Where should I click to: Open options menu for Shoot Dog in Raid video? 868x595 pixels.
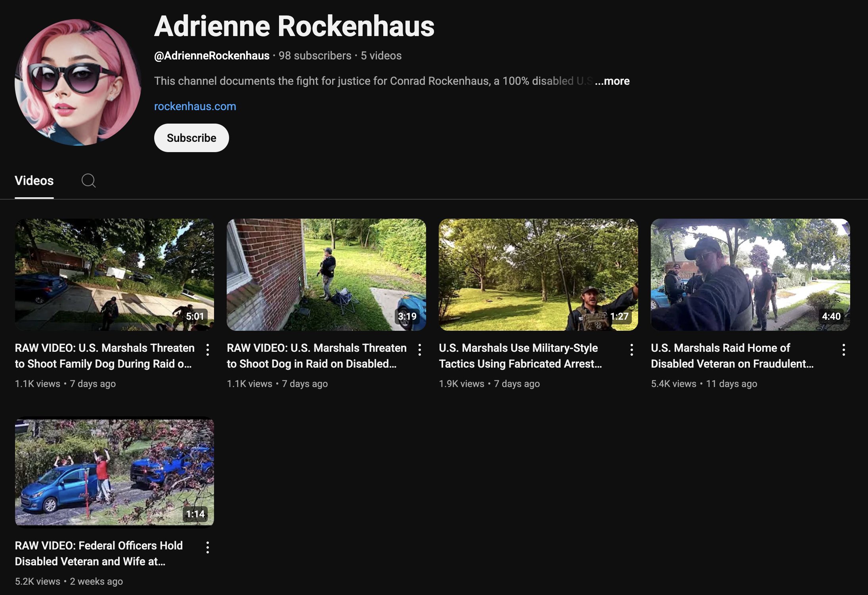(x=420, y=349)
